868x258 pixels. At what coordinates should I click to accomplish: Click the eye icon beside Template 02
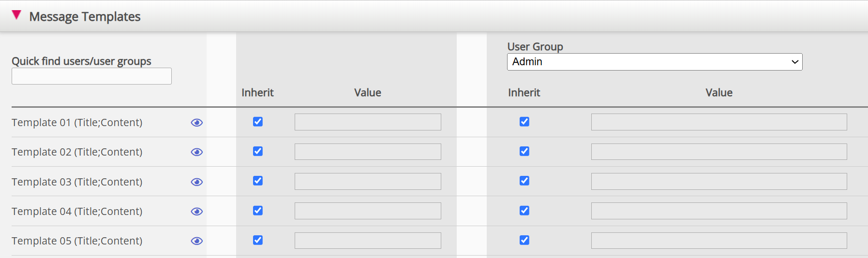coord(196,152)
